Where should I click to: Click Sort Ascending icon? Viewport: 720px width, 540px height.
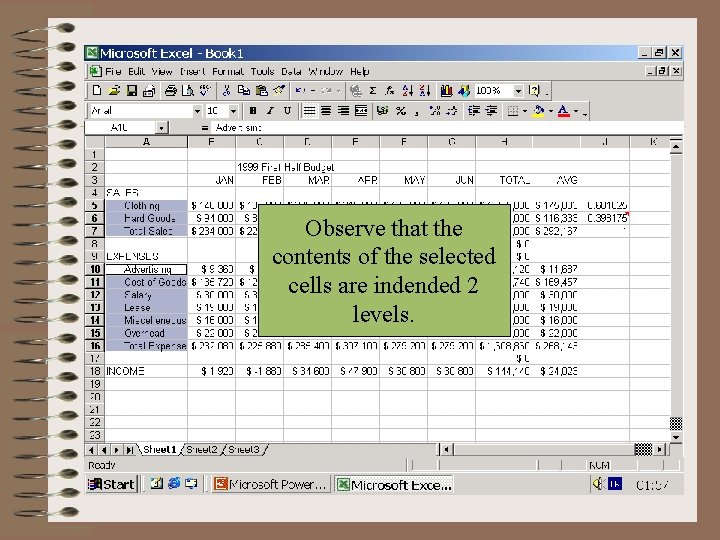pos(407,90)
